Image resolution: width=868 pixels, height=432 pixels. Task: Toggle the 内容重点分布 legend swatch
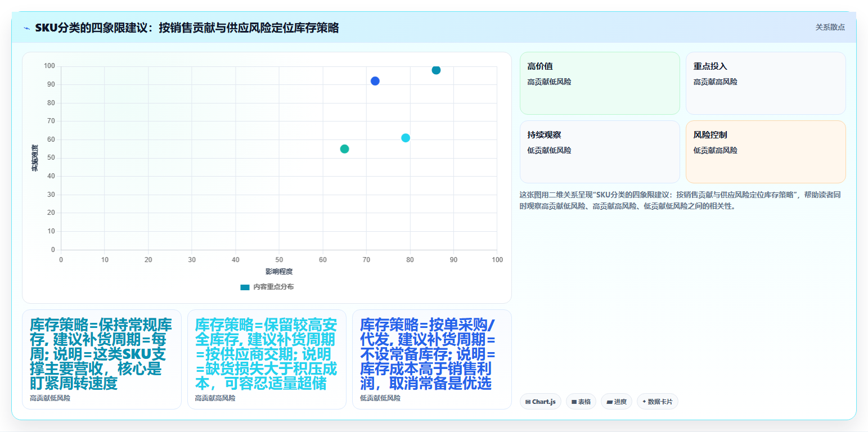pos(245,287)
